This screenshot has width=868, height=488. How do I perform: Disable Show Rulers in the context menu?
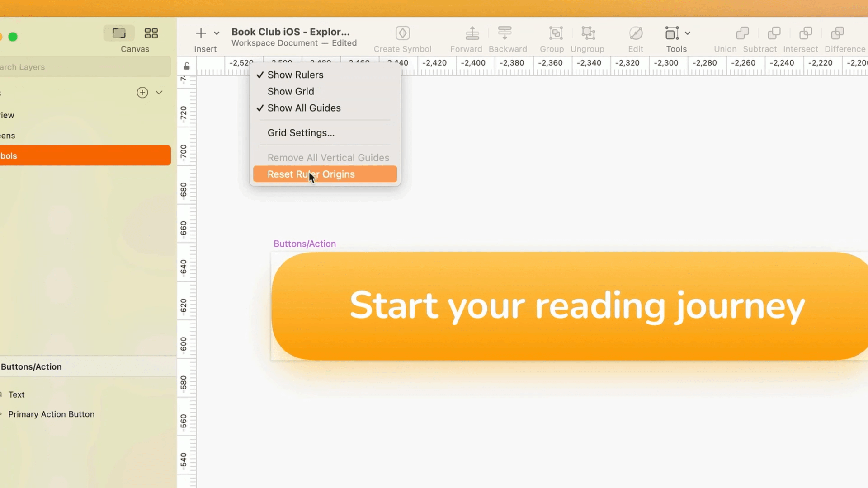[x=295, y=75]
